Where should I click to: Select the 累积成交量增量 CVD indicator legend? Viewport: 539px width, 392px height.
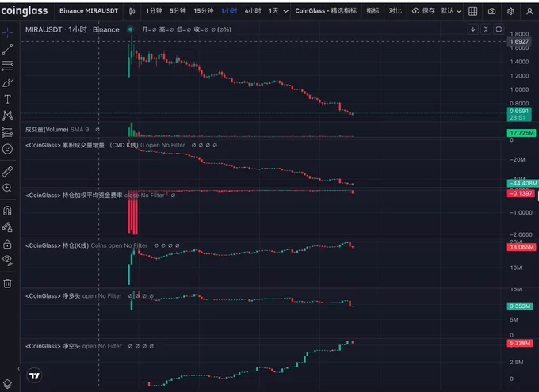pyautogui.click(x=105, y=146)
